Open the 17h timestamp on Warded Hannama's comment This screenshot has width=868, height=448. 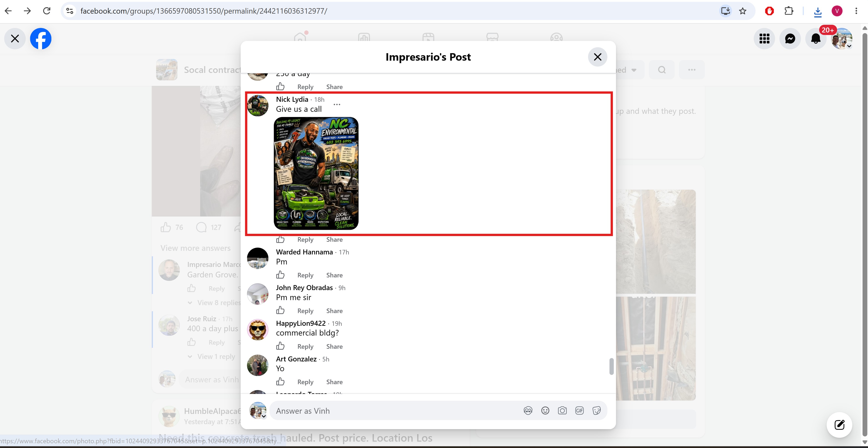click(x=344, y=252)
